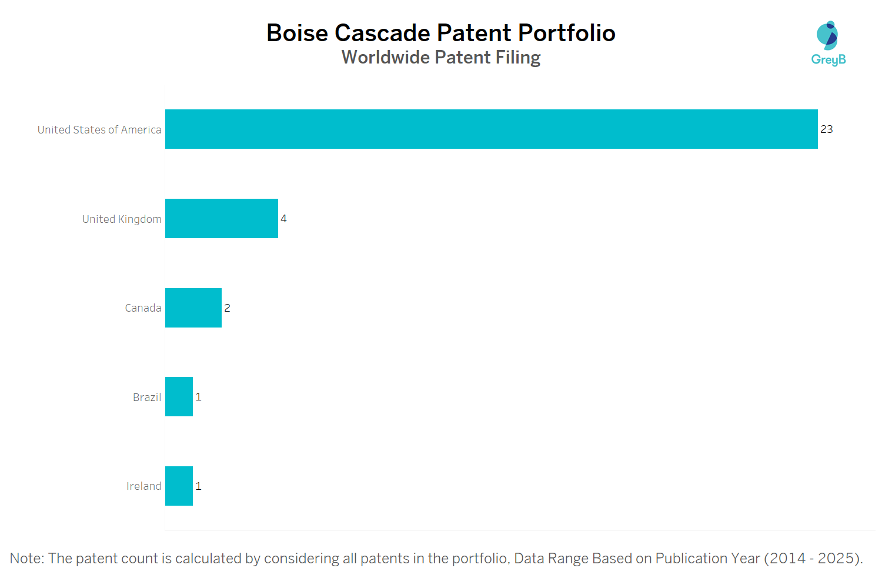This screenshot has width=882, height=588.
Task: Click the value 4 data label
Action: pos(283,219)
